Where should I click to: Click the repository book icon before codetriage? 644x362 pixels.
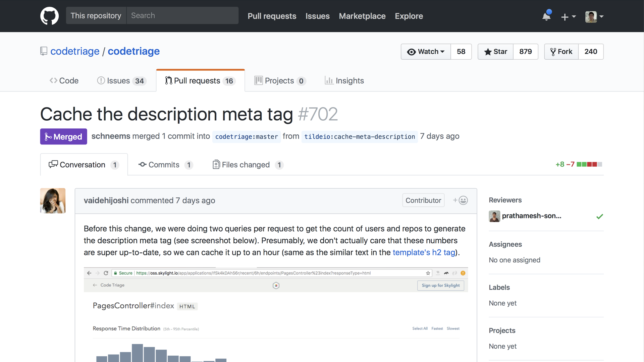coord(44,51)
